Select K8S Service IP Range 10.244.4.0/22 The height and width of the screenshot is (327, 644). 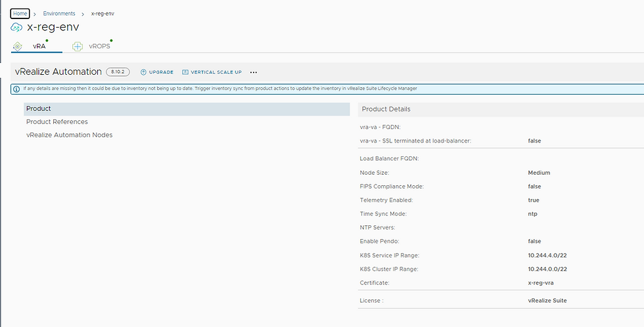(x=547, y=255)
